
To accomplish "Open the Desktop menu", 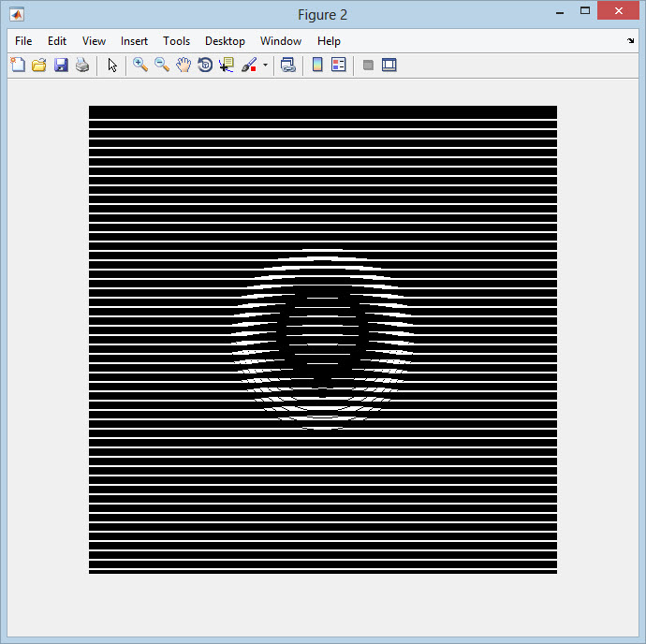I will click(x=225, y=41).
